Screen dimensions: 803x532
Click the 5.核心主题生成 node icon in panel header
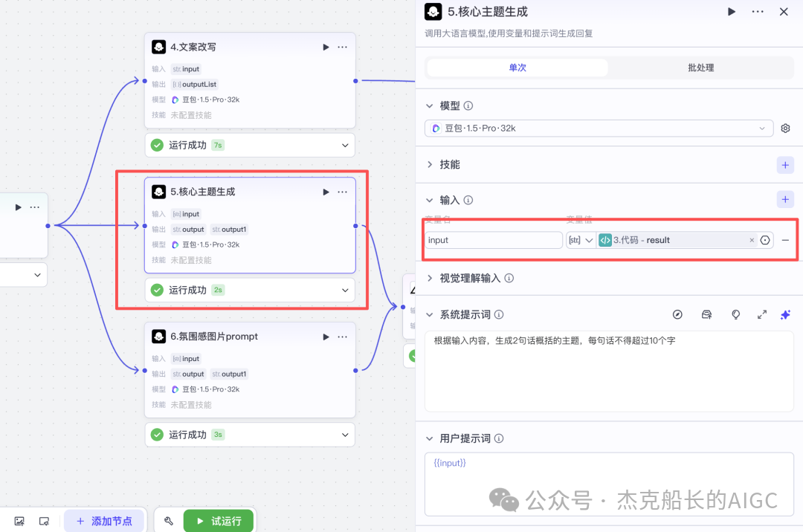point(433,12)
